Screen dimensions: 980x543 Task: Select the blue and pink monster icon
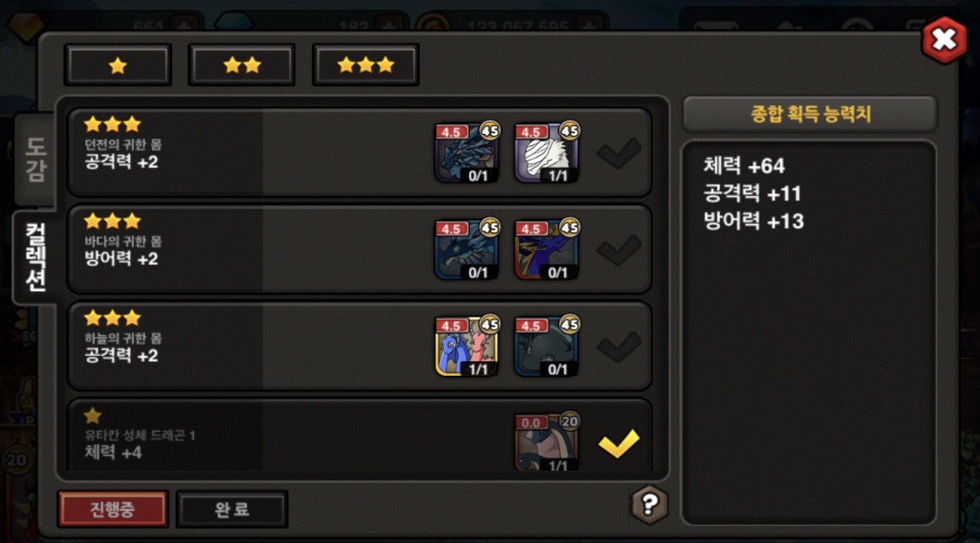[x=467, y=347]
